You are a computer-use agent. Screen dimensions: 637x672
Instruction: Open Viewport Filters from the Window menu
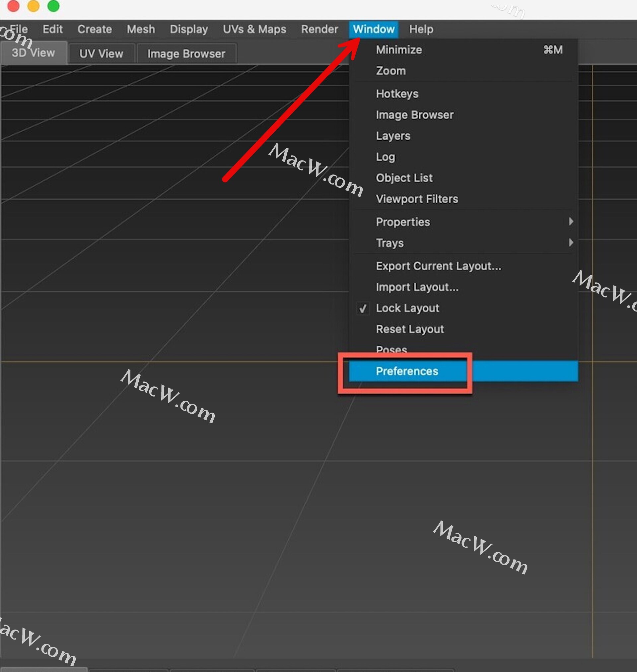point(464,199)
